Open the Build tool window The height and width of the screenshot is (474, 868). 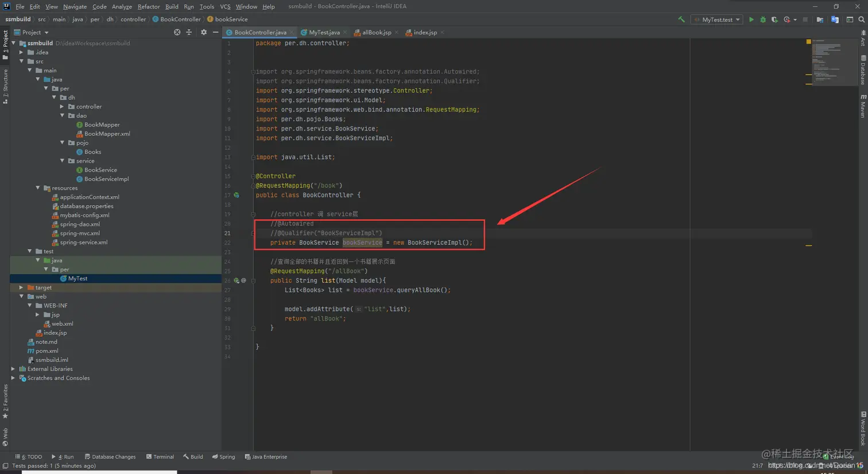193,457
